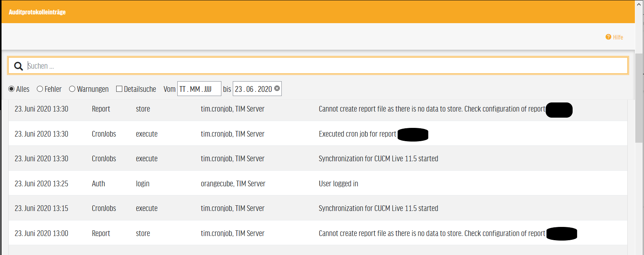Clear the bis date field

277,88
